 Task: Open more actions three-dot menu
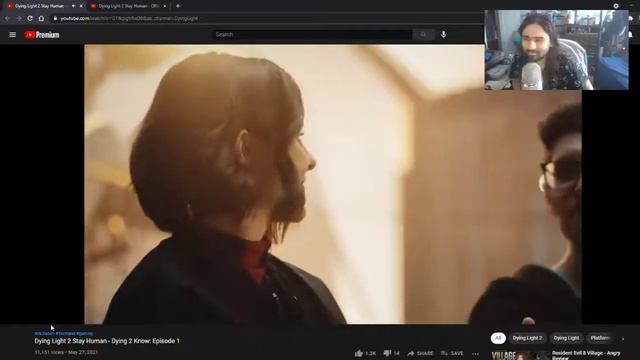pyautogui.click(x=475, y=353)
